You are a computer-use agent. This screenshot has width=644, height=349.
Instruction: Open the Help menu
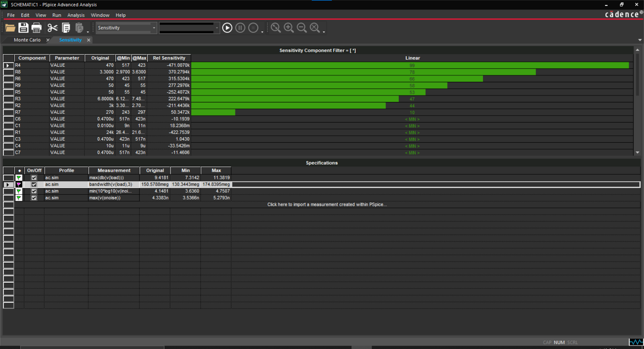121,15
